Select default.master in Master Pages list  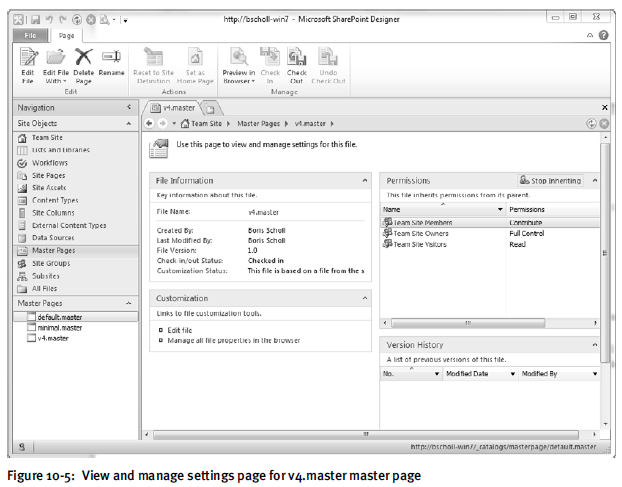76,317
